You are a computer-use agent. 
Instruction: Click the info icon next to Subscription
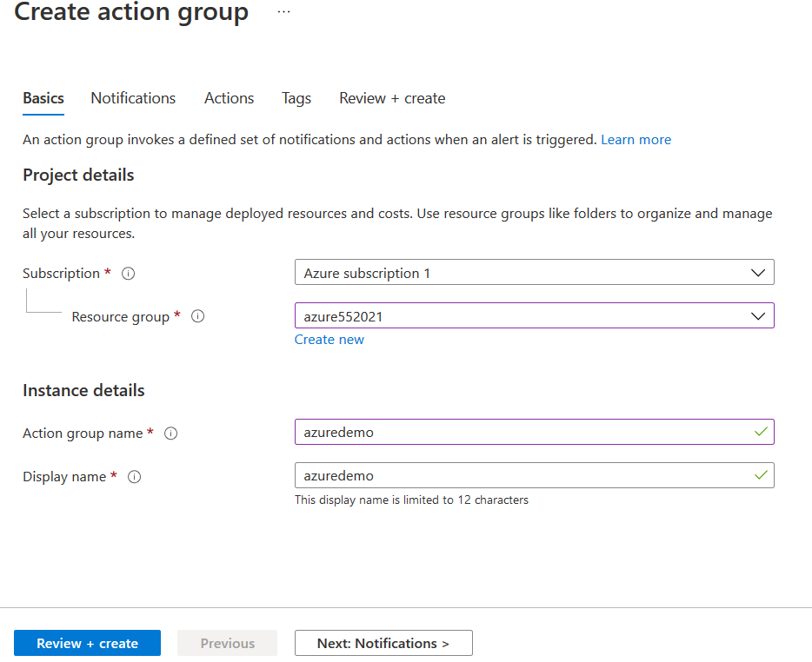click(129, 274)
